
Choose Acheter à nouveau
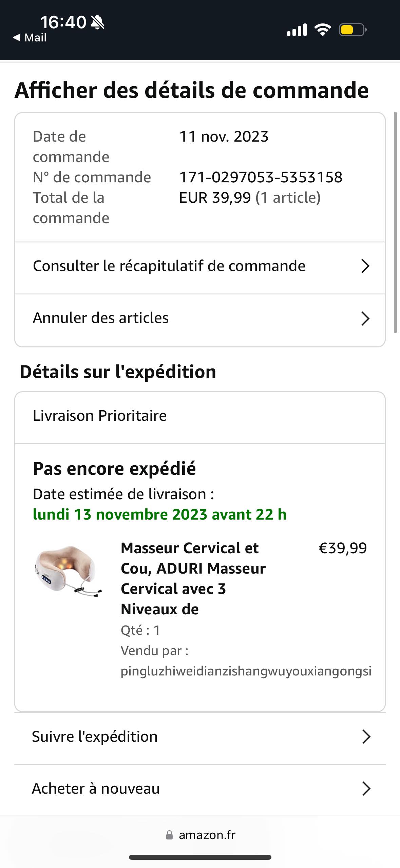96,789
